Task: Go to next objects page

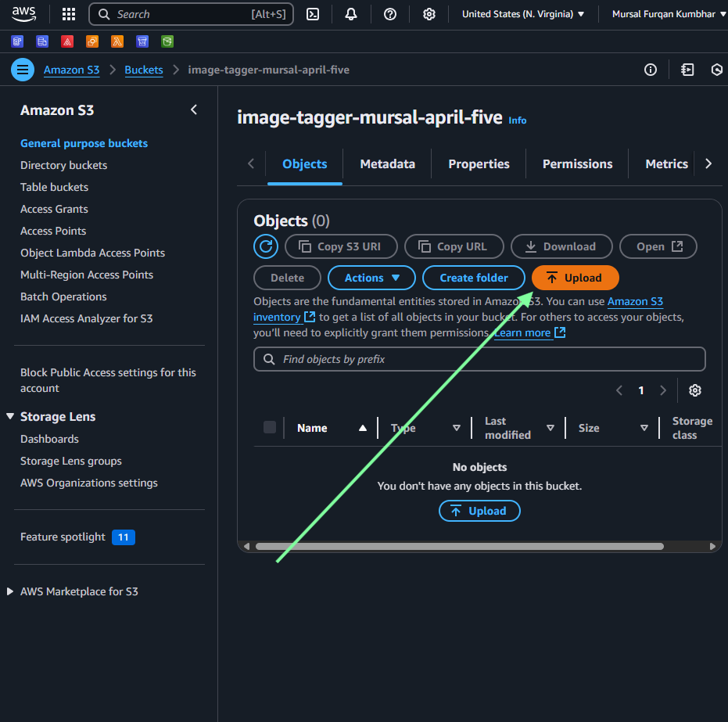Action: (663, 390)
